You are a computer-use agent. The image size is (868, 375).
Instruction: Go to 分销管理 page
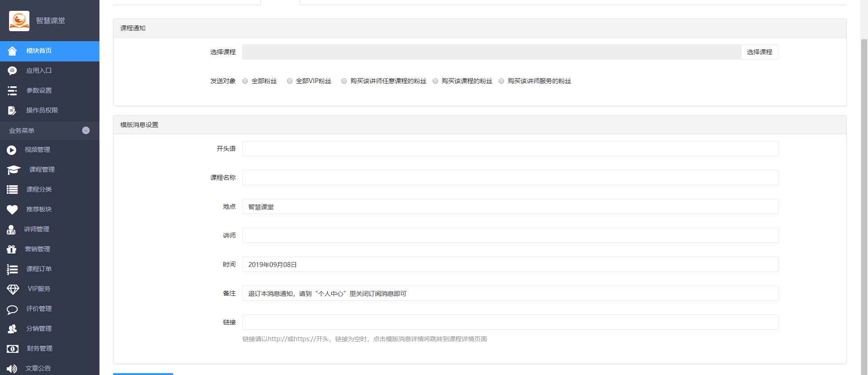[x=50, y=329]
